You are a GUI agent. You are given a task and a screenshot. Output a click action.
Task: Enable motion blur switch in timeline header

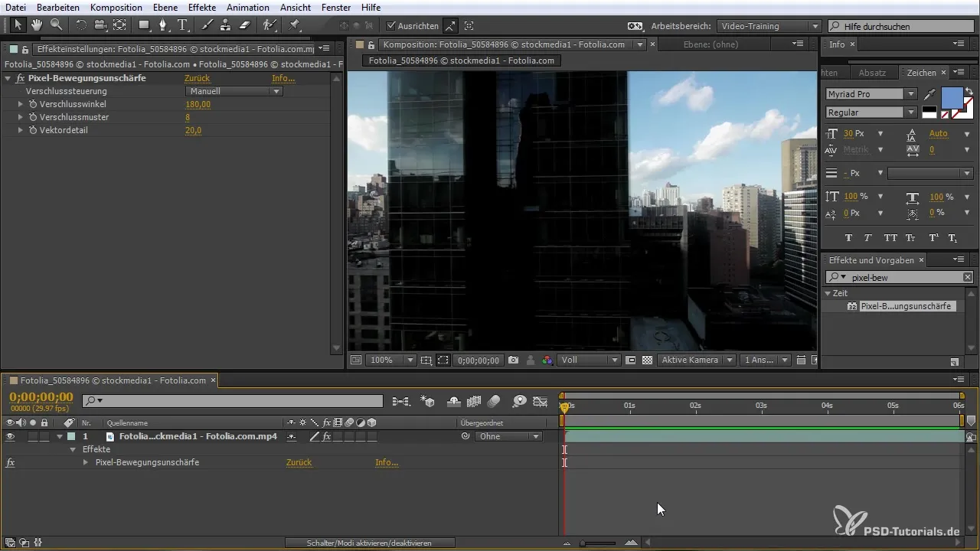point(494,400)
